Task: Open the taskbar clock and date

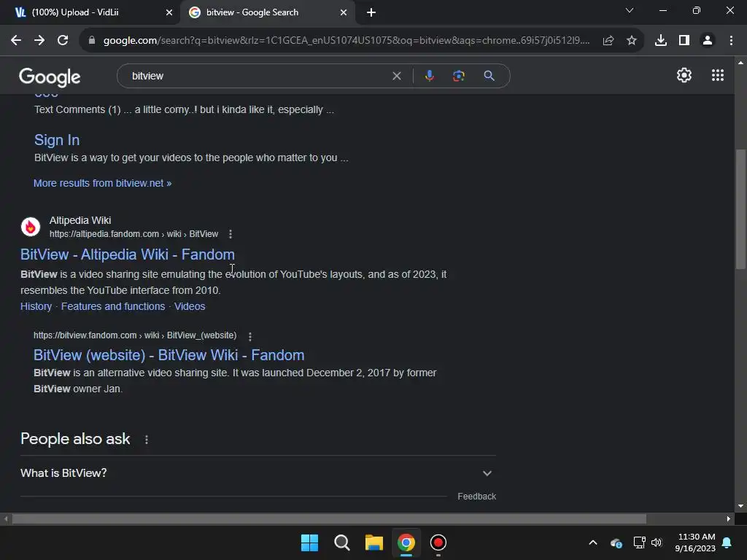Action: tap(695, 542)
